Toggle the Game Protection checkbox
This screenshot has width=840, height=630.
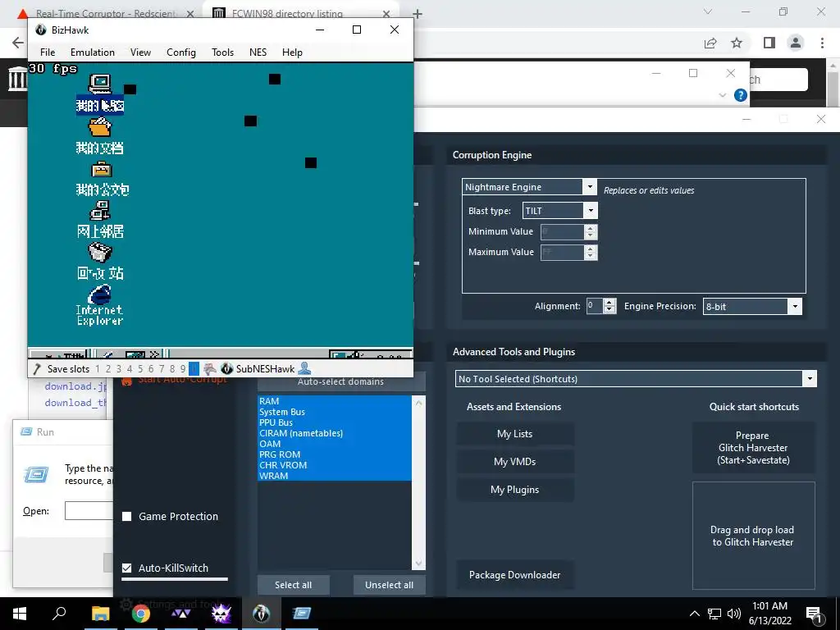pyautogui.click(x=127, y=517)
